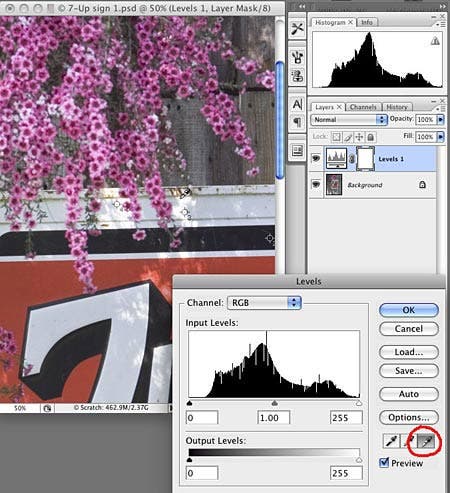Open the Channel RGB dropdown
450x493 pixels.
[264, 303]
